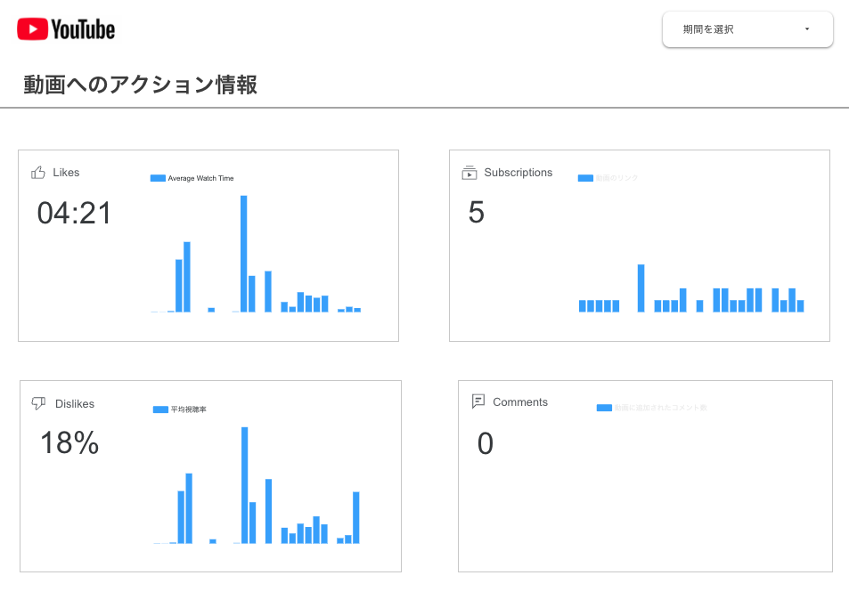Toggle the Comments chart legend swatch
This screenshot has height=616, width=849.
[604, 408]
